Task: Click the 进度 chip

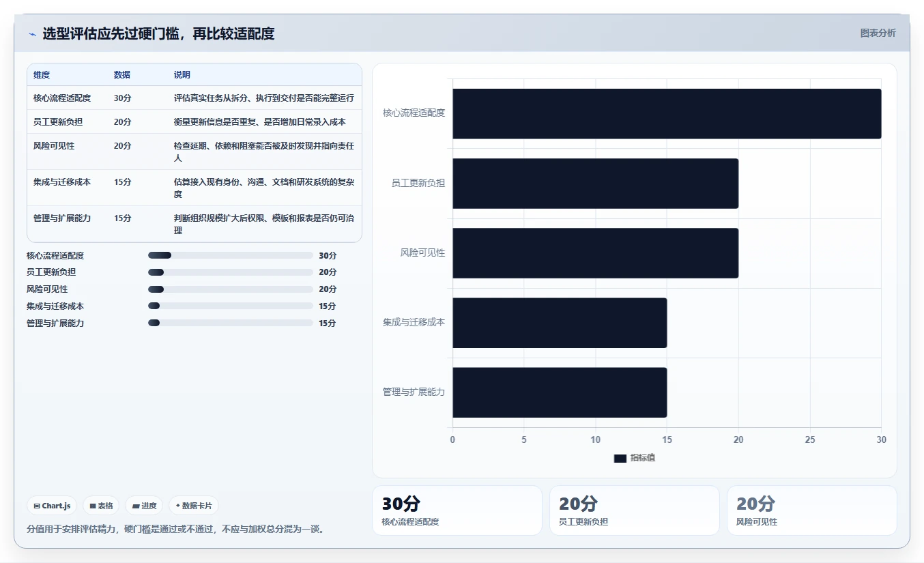Action: point(144,506)
